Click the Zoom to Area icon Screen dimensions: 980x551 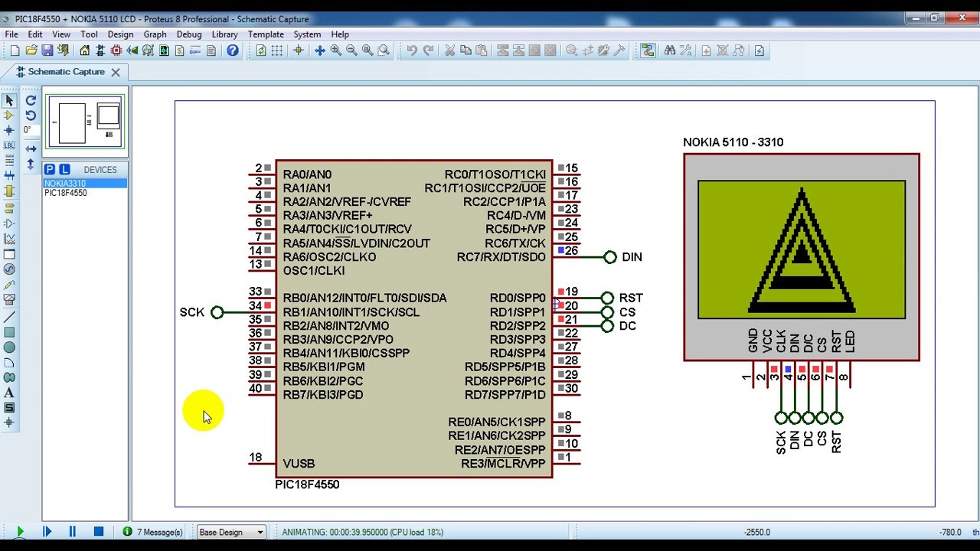384,51
